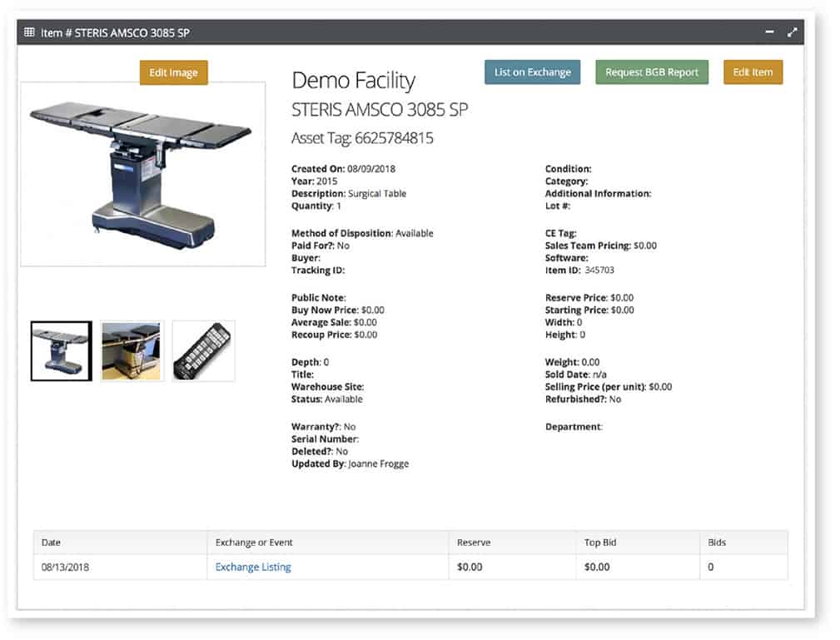Click List on Exchange button
The image size is (840, 640).
533,72
